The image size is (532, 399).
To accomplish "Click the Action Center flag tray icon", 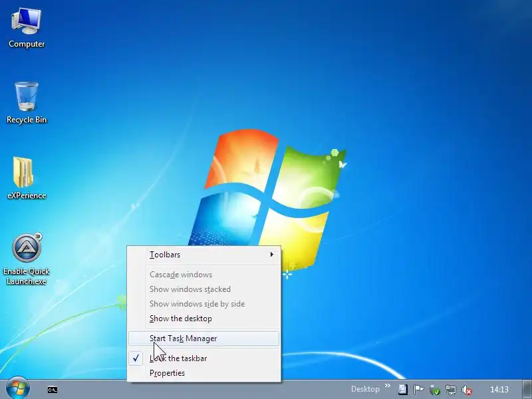I will [x=419, y=390].
